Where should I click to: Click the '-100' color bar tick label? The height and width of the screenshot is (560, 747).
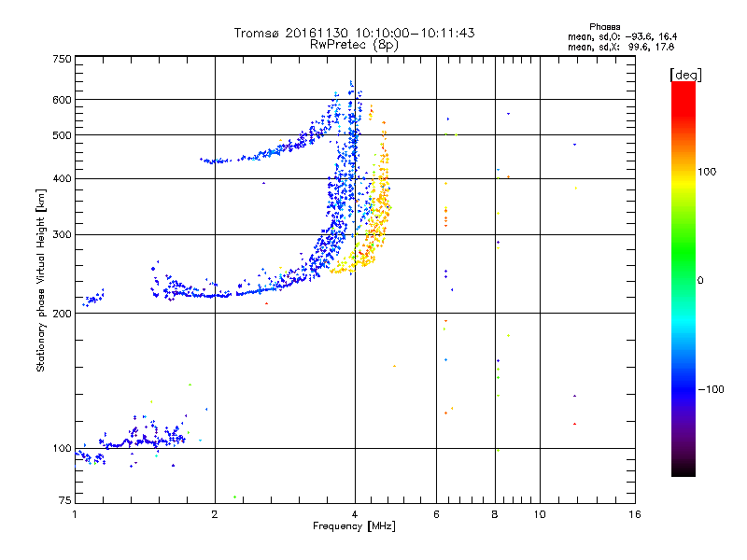712,389
